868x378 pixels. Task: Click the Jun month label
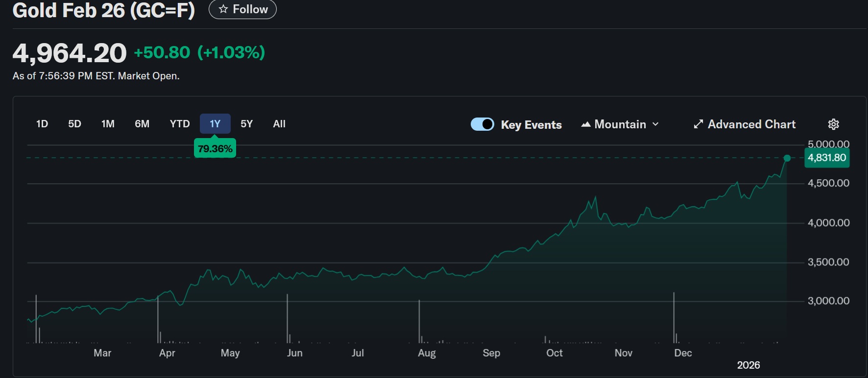294,353
